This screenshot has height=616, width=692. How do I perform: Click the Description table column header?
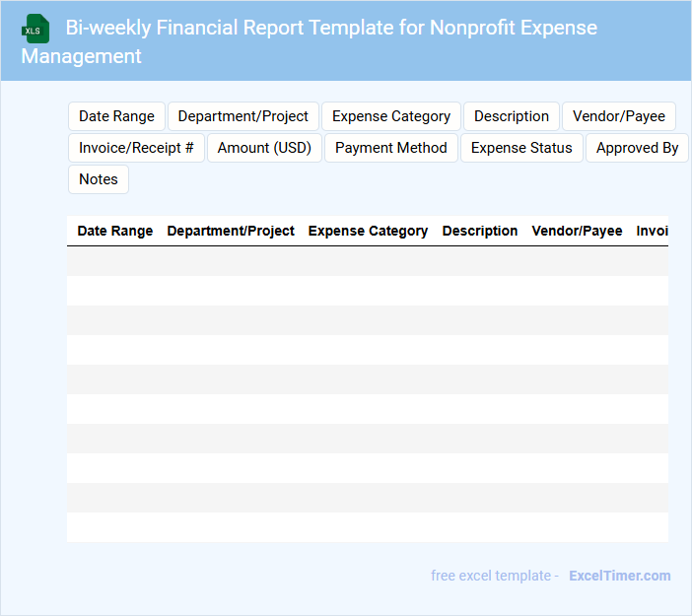(x=480, y=231)
